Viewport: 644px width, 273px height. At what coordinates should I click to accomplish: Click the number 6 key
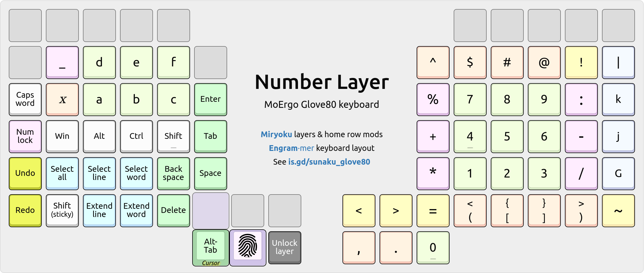(x=544, y=137)
